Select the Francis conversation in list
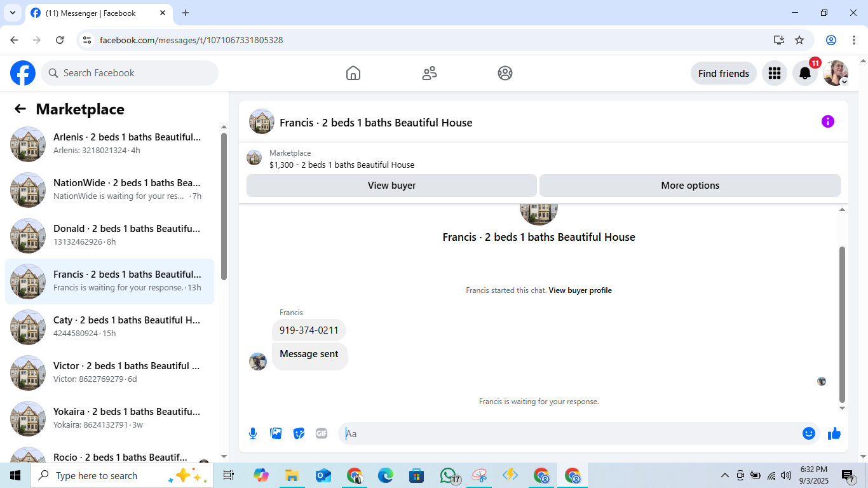Screen dimensions: 868x488 click(x=109, y=281)
